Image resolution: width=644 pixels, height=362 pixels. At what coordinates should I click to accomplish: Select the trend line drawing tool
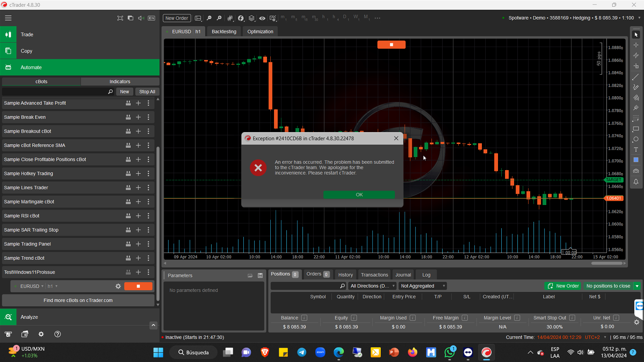pyautogui.click(x=636, y=77)
